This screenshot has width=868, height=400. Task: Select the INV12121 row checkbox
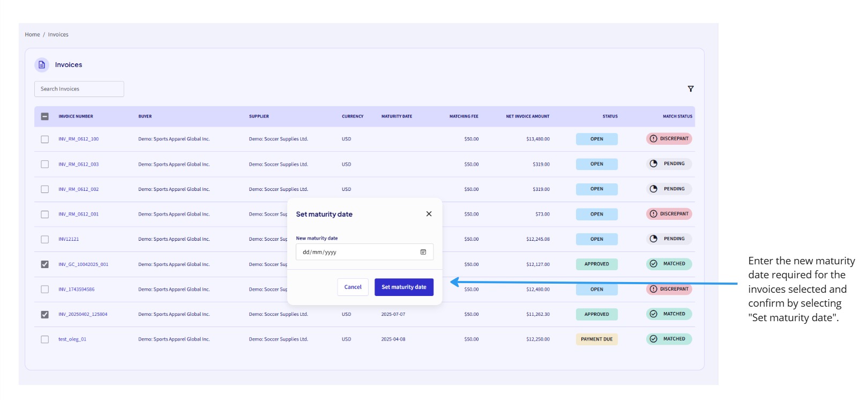[x=45, y=240]
